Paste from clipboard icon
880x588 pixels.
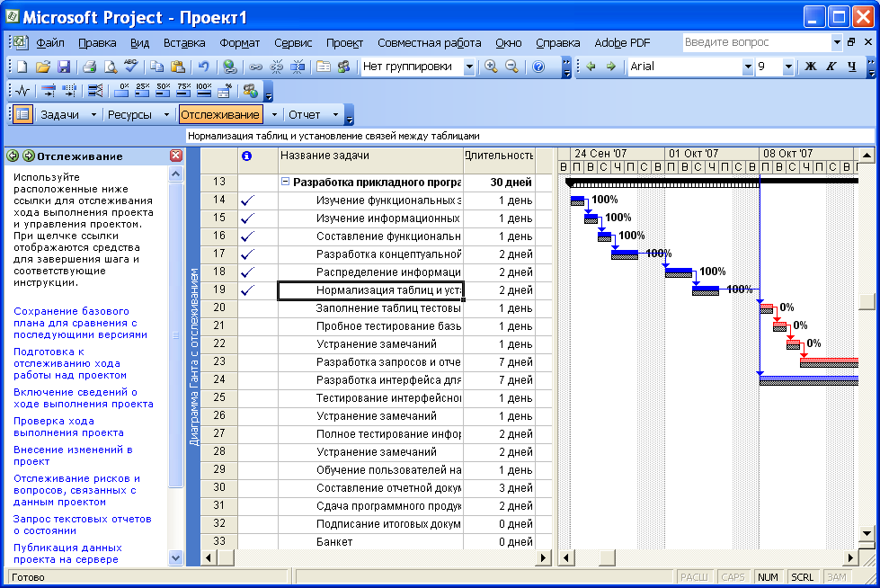[177, 67]
